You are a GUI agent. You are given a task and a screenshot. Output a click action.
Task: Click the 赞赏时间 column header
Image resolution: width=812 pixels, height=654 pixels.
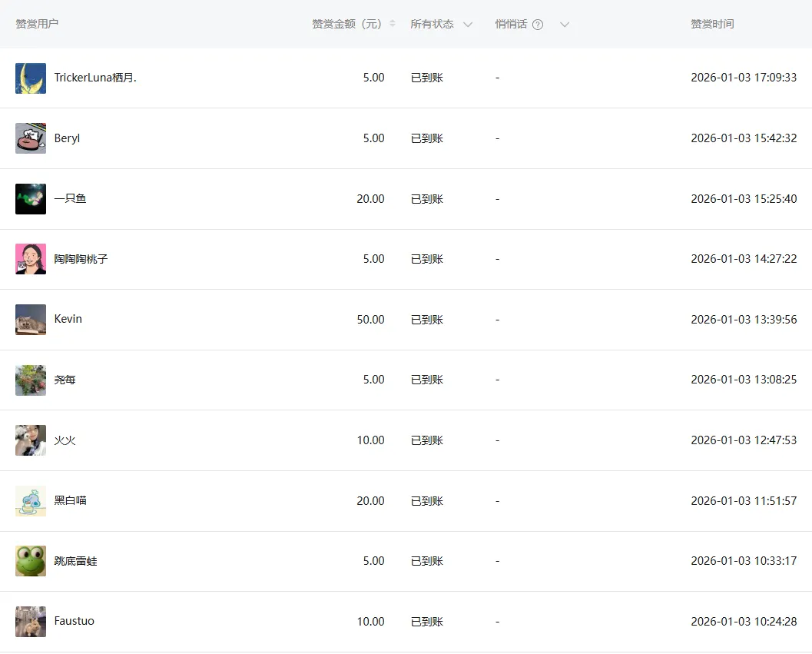click(x=712, y=24)
